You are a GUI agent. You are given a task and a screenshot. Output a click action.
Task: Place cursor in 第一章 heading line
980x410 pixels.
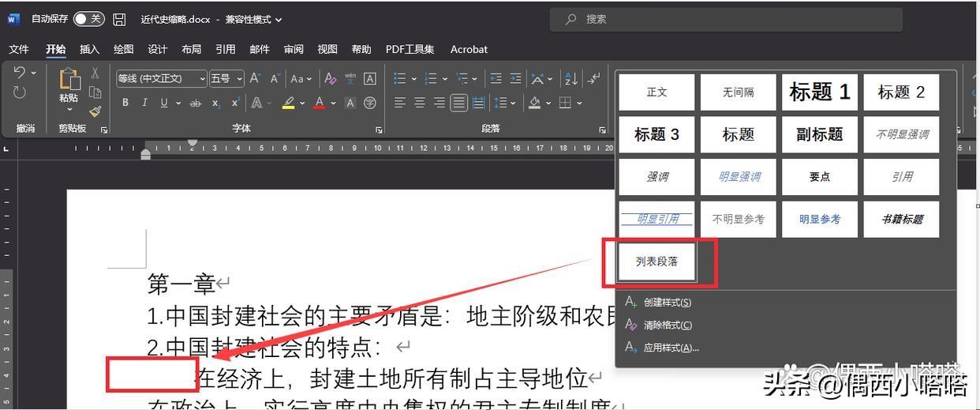click(x=181, y=283)
